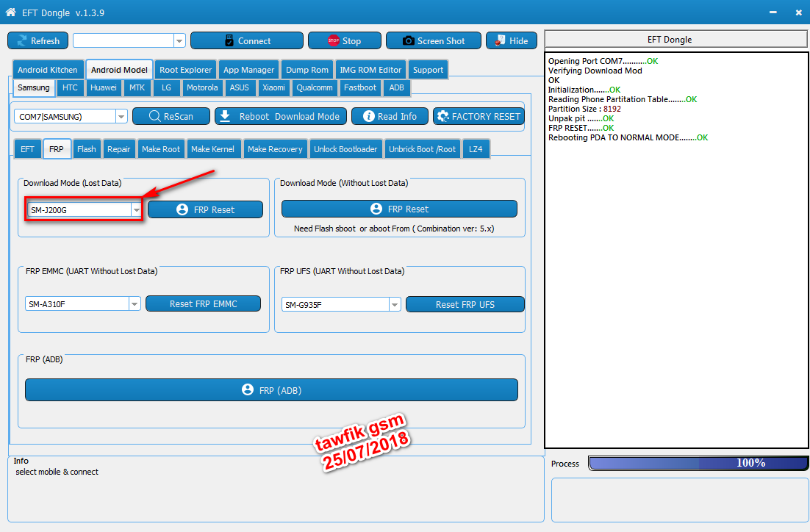Open the Dump Rom tab

(x=307, y=70)
